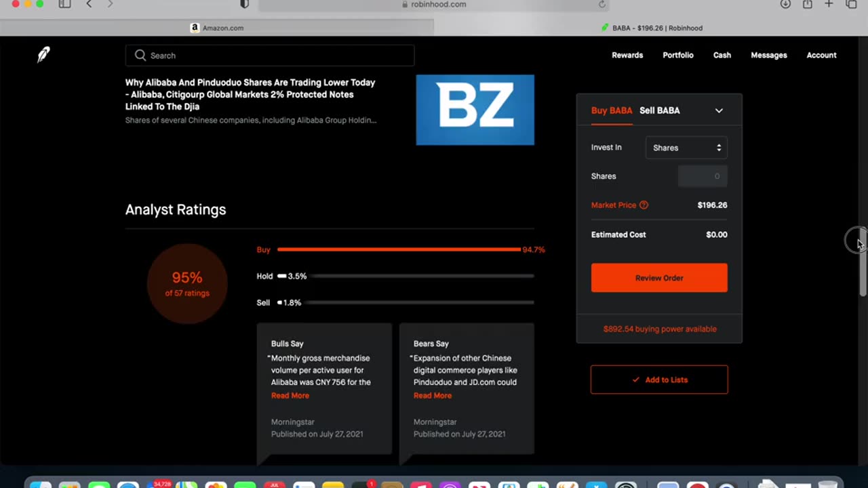Open Messages in the top navigation
The width and height of the screenshot is (868, 488).
pos(769,56)
